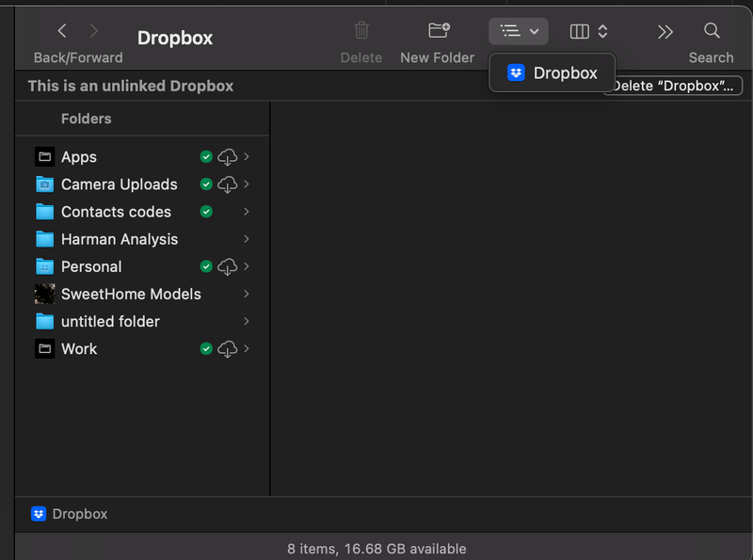This screenshot has width=753, height=560.
Task: Click the cloud icon next to Apps
Action: pos(227,156)
